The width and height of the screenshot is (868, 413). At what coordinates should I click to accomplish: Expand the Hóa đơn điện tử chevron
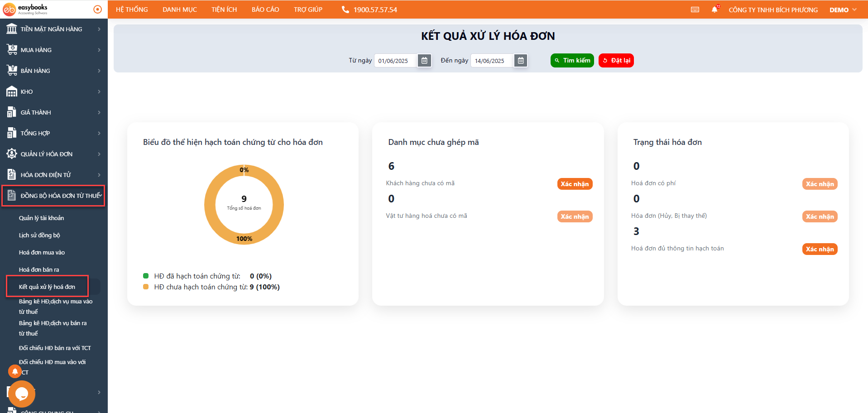99,175
